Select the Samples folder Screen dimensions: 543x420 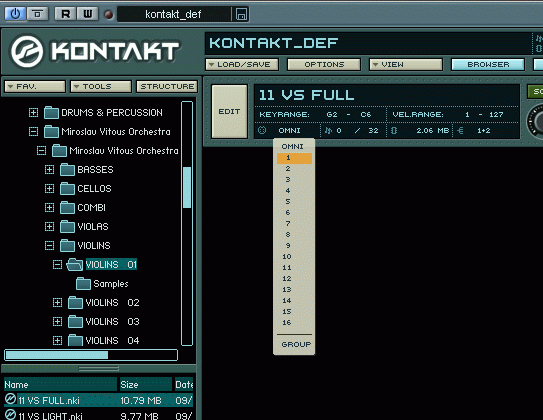[102, 284]
